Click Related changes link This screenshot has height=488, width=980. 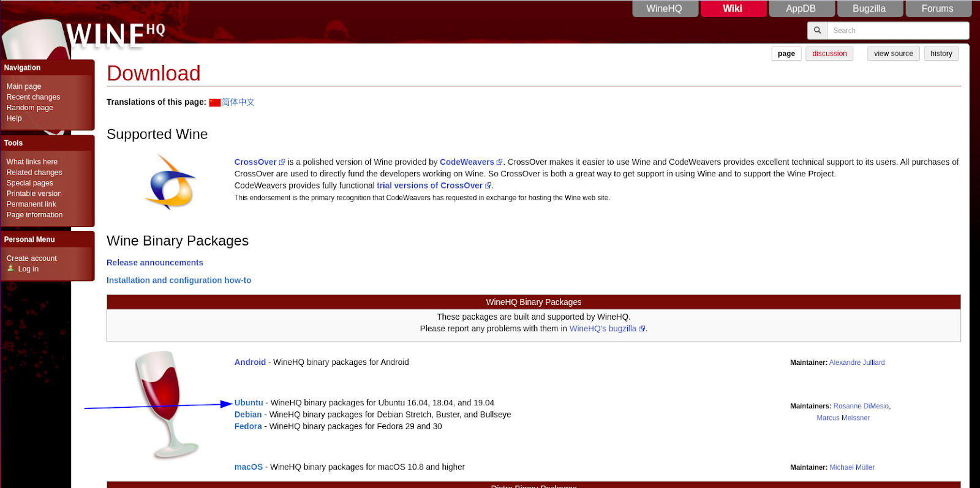[x=34, y=172]
